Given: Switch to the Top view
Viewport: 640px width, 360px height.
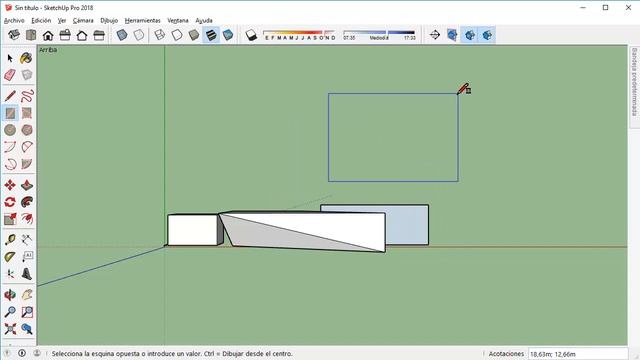Looking at the screenshot, I should tap(31, 35).
